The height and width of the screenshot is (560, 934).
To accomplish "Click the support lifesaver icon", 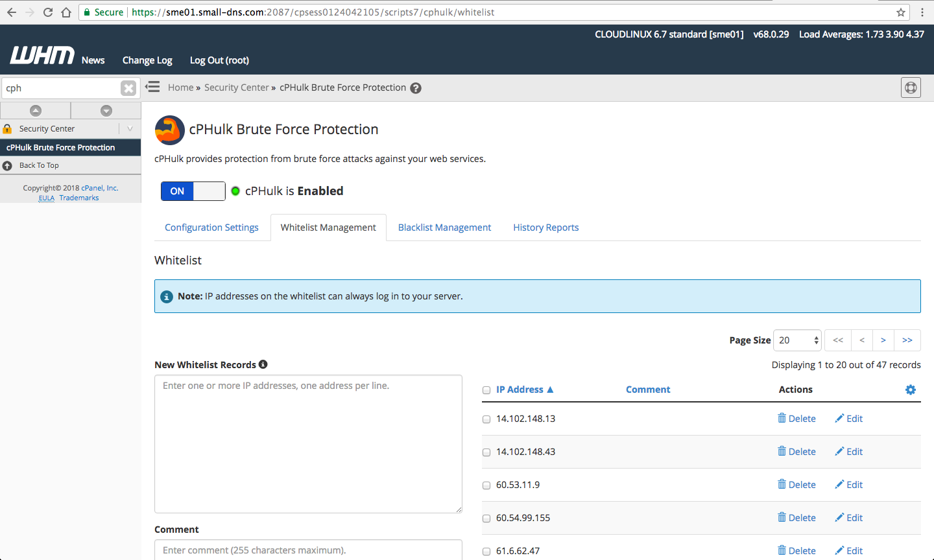I will (911, 87).
